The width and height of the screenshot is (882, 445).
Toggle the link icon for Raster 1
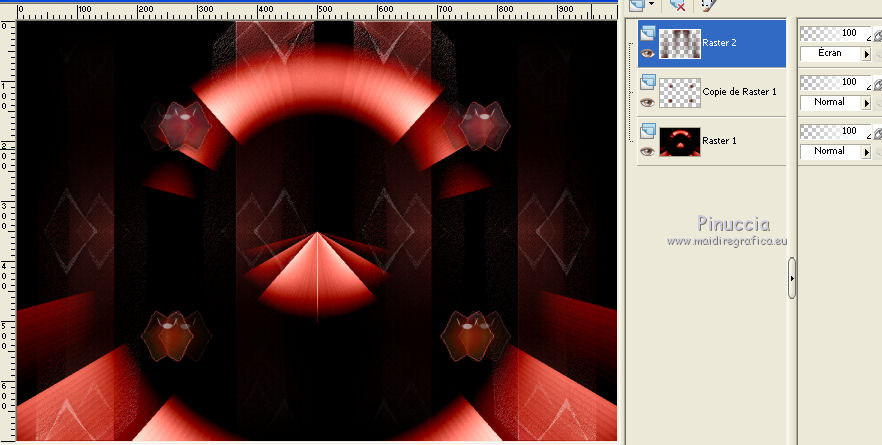click(878, 133)
